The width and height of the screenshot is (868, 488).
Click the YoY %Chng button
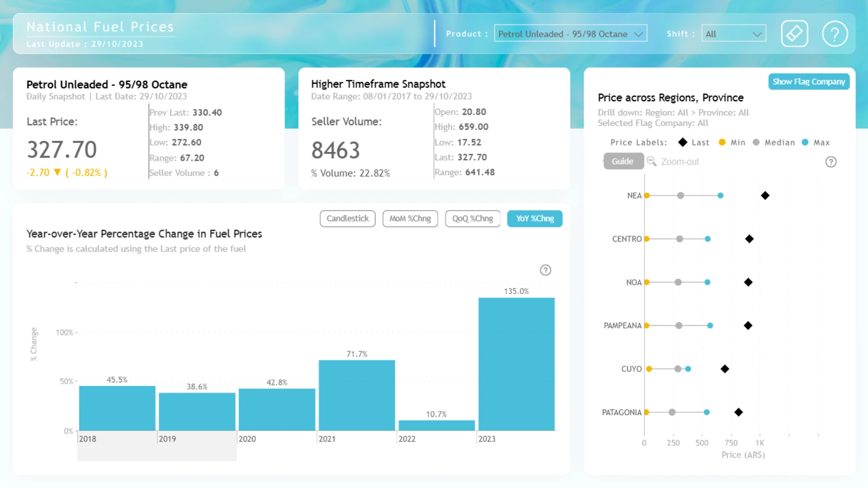pos(535,219)
